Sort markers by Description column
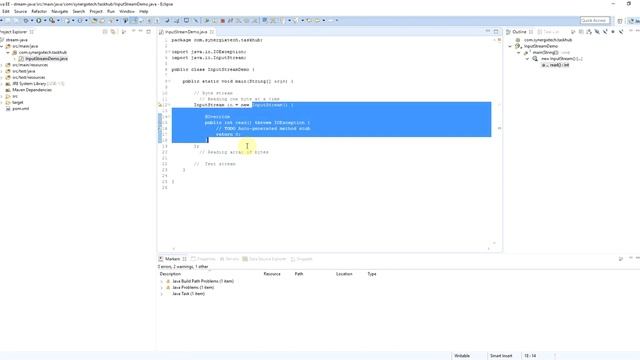Image resolution: width=640 pixels, height=360 pixels. tap(170, 274)
